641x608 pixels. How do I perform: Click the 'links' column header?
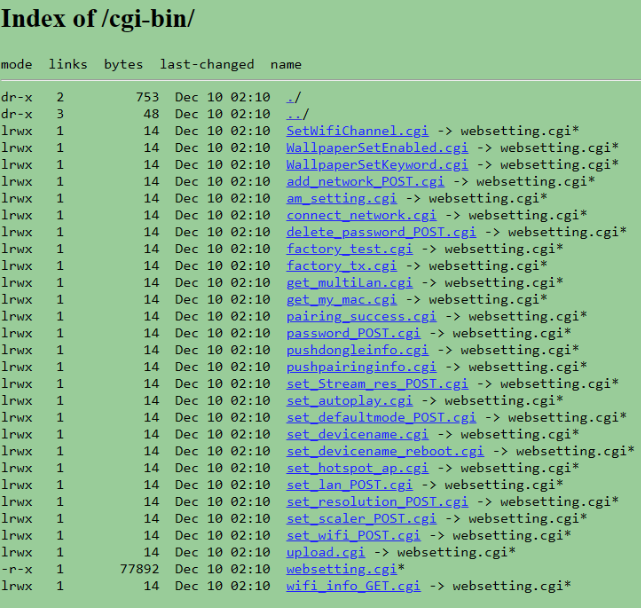click(68, 65)
